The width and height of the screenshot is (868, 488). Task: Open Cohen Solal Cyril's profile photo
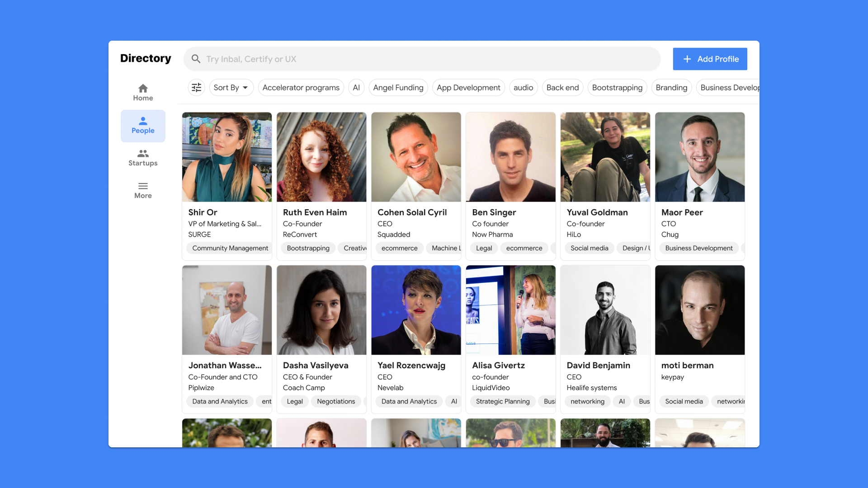pos(416,157)
